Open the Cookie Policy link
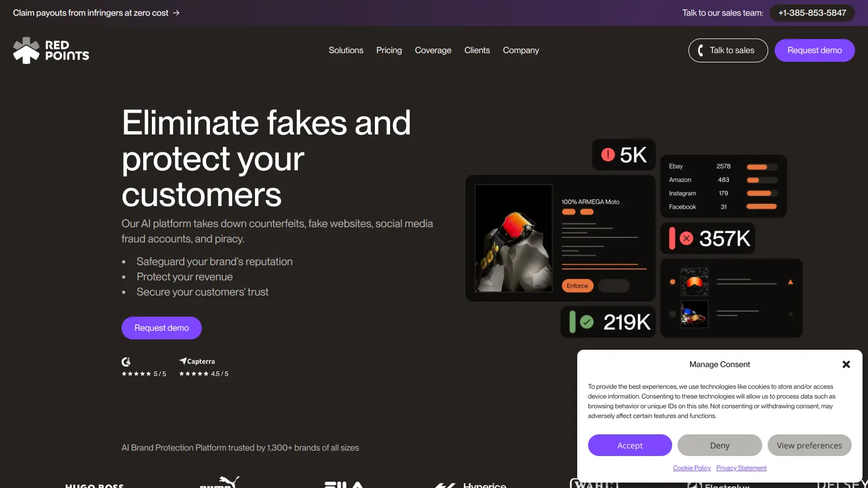This screenshot has width=868, height=488. [692, 468]
